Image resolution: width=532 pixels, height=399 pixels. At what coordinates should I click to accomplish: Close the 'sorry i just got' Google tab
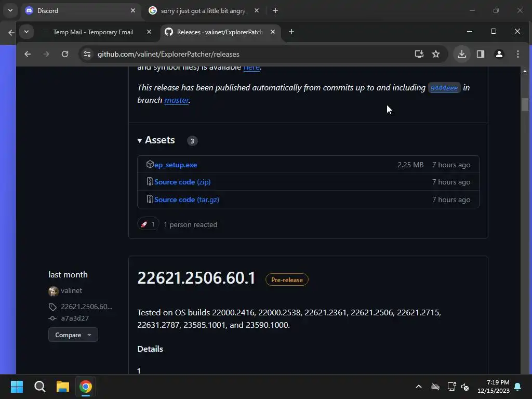coord(257,11)
